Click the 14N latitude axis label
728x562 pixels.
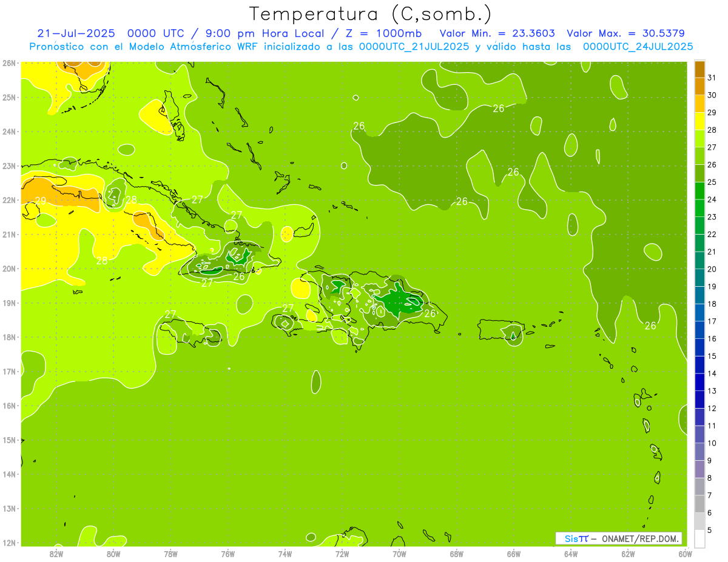(x=8, y=474)
